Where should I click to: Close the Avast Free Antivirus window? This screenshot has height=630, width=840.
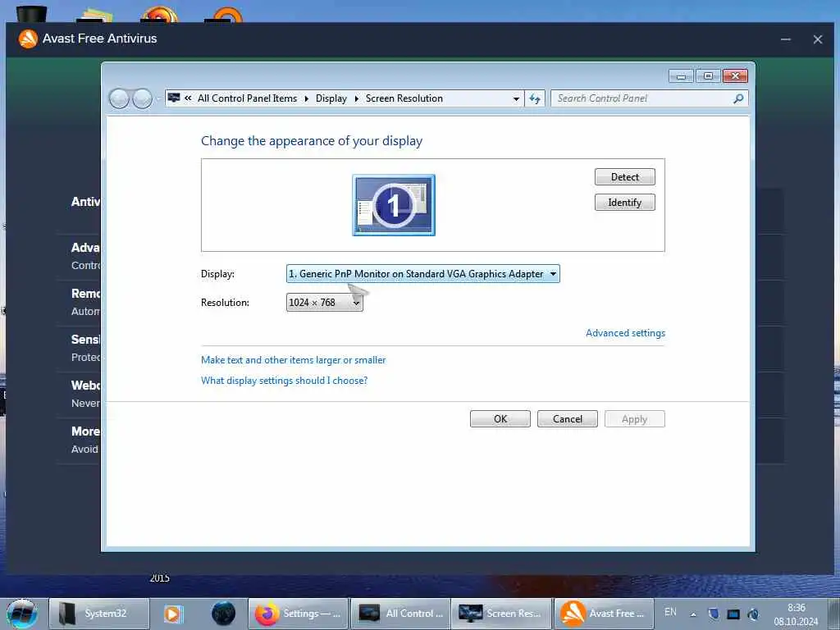[818, 39]
